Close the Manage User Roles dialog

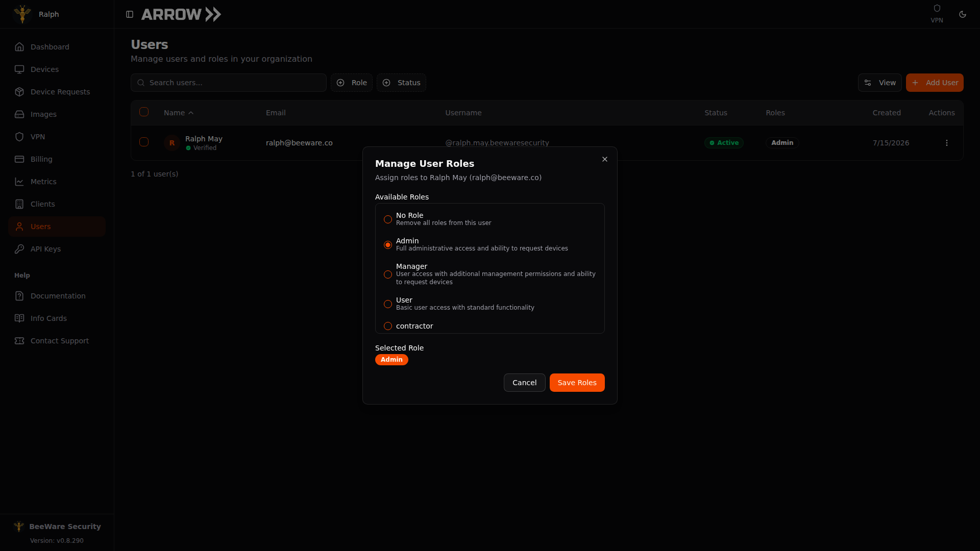(605, 159)
